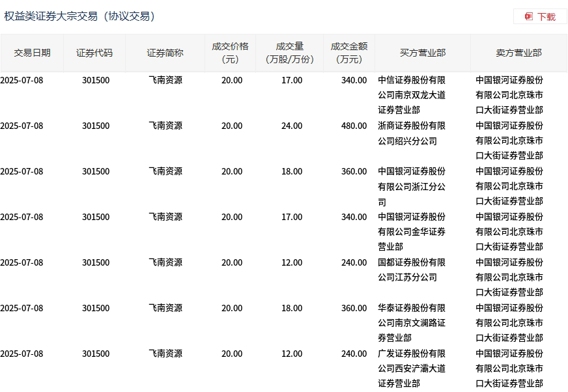
Task: Select buyer 中国银河证券浙江分公司
Action: (412, 186)
